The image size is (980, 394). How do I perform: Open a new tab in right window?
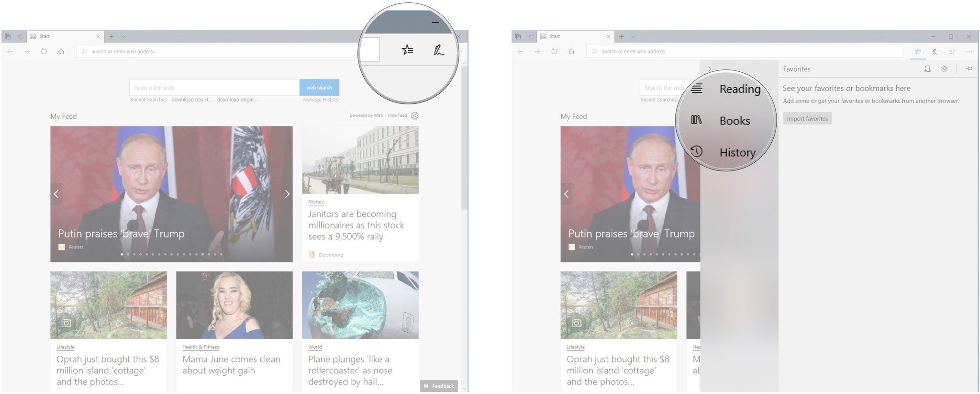coord(621,36)
